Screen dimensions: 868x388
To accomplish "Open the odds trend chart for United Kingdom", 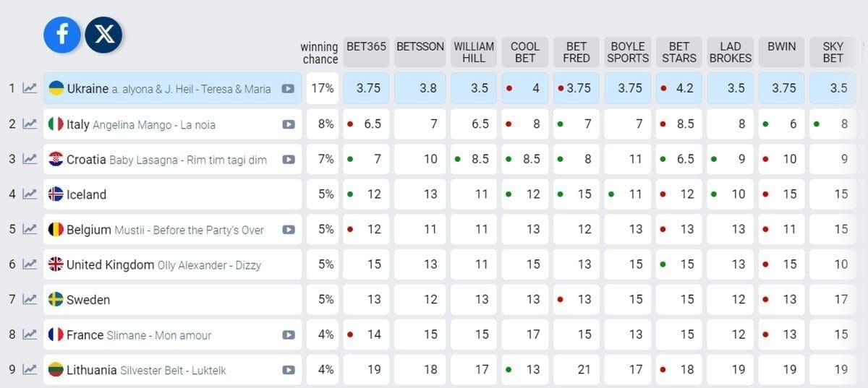I will point(30,265).
